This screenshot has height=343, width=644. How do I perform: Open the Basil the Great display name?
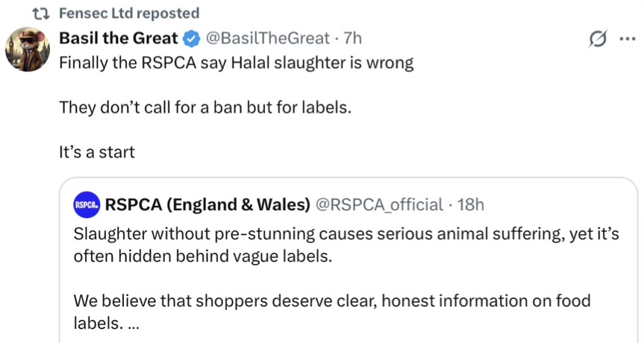(x=119, y=38)
